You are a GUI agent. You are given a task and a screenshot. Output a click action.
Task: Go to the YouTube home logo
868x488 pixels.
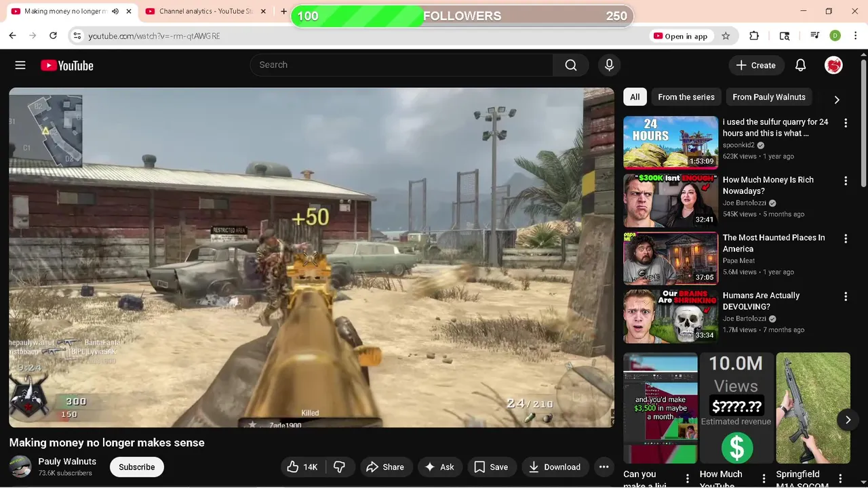coord(66,66)
